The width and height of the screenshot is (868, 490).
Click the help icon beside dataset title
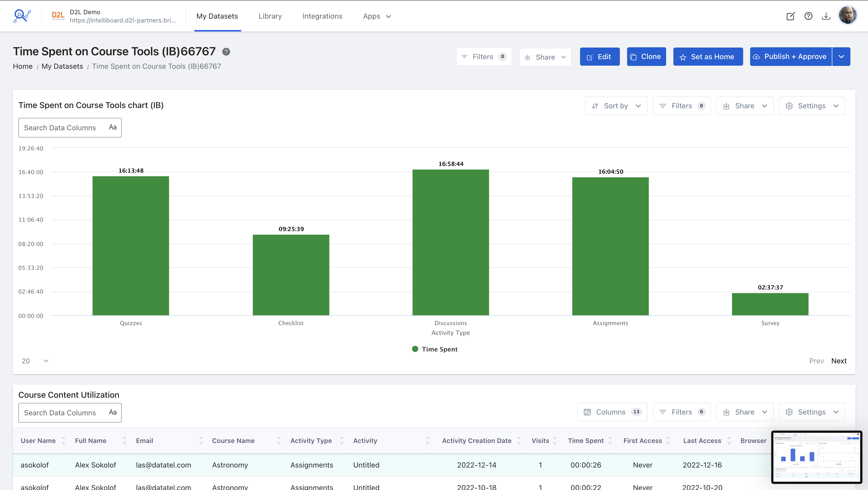coord(226,52)
